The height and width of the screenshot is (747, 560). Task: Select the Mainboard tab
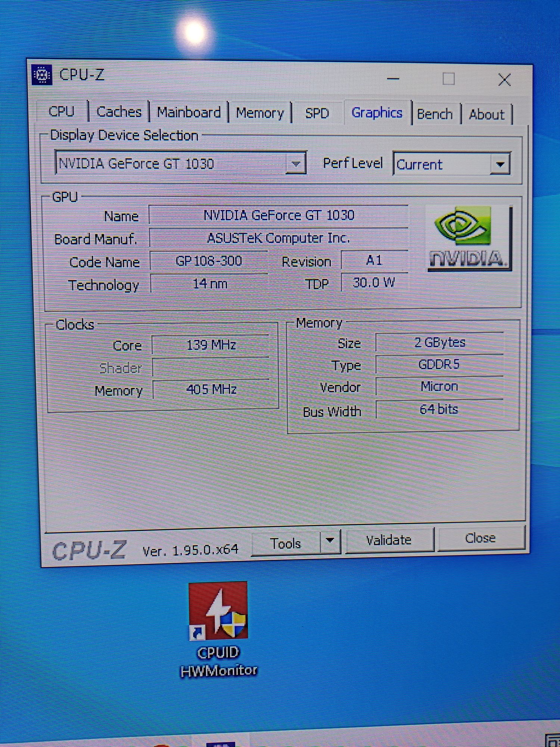(189, 112)
